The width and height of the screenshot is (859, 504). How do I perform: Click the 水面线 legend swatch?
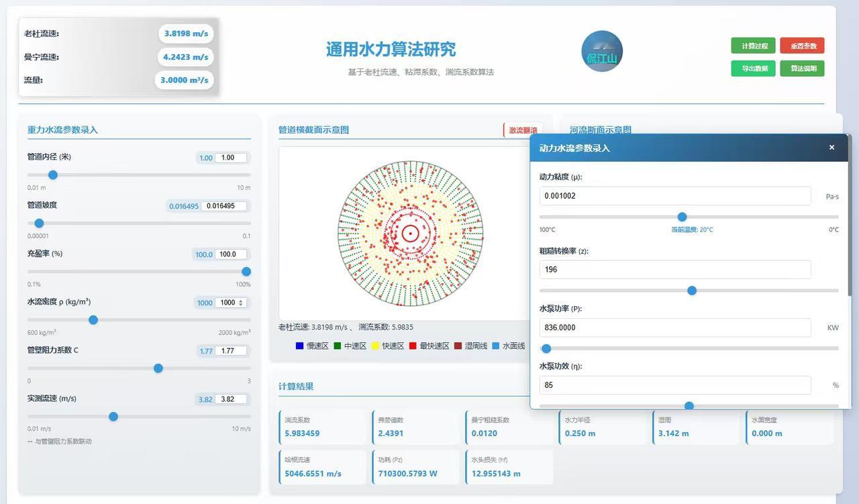coord(497,344)
